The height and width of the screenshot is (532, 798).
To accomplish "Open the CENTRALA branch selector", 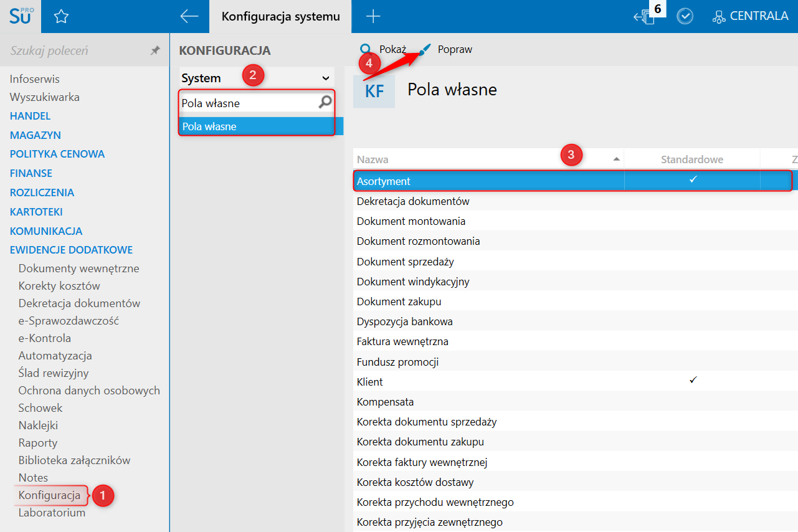I will (751, 16).
